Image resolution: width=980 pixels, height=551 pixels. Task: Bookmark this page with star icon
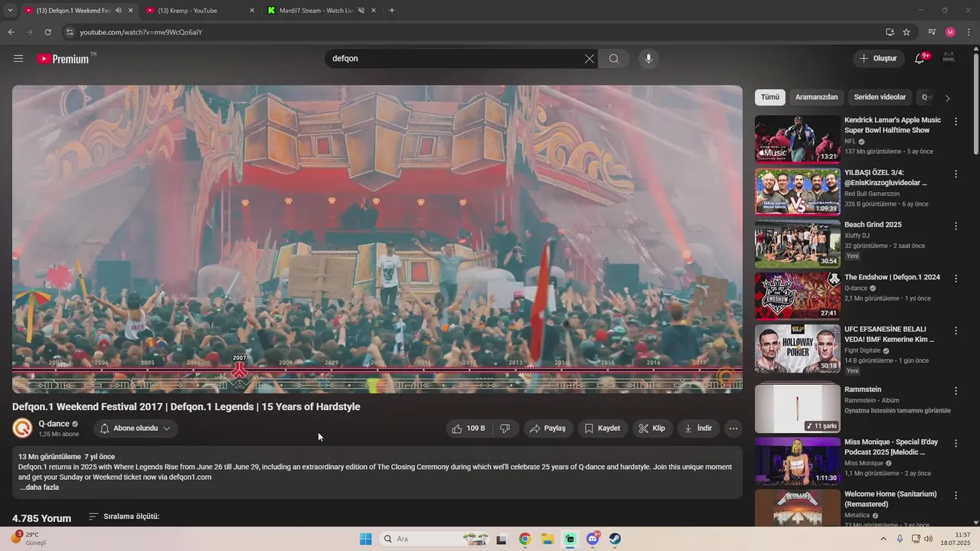pyautogui.click(x=906, y=32)
